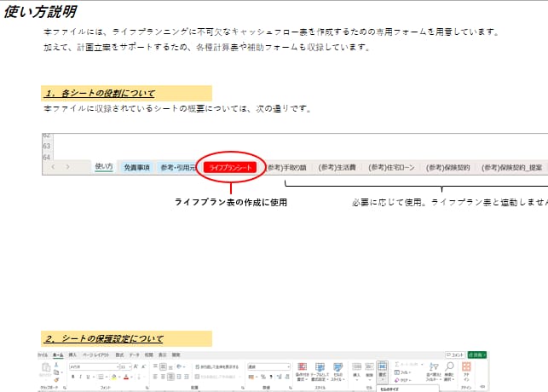Viewport: 548px width, 392px height.
Task: Open the ページレイアウト ribbon tab
Action: coord(95,355)
